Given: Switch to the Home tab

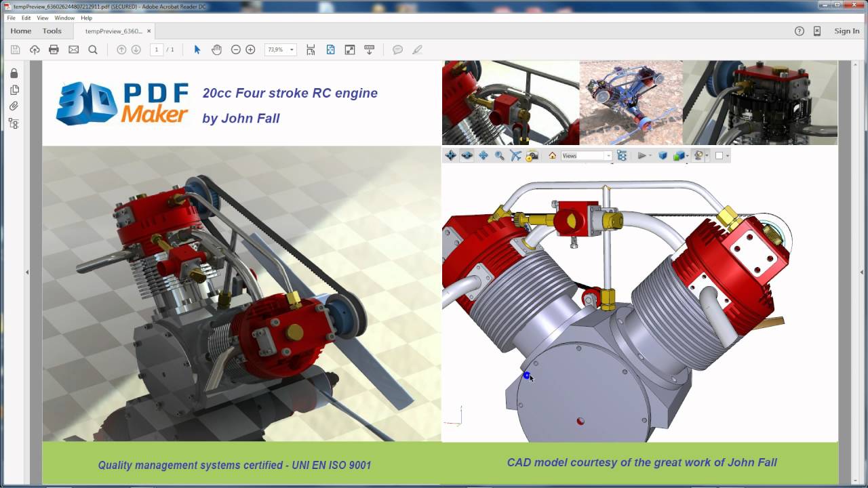Looking at the screenshot, I should (21, 30).
